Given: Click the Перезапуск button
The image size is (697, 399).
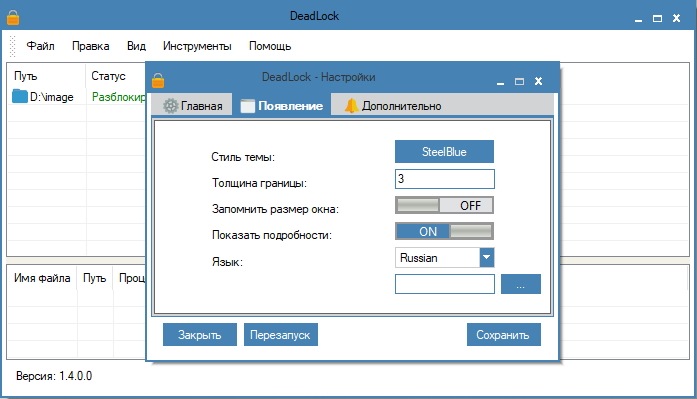Looking at the screenshot, I should [x=280, y=335].
